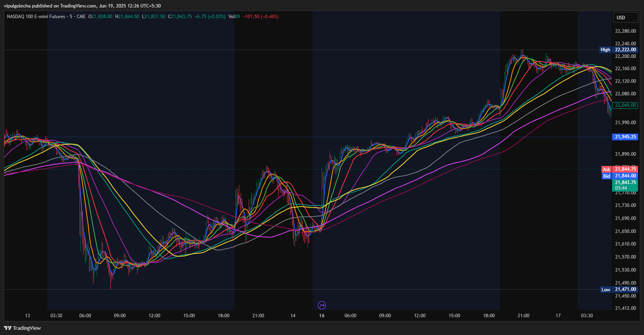Click 21,412.00 on the price scale

[625, 307]
